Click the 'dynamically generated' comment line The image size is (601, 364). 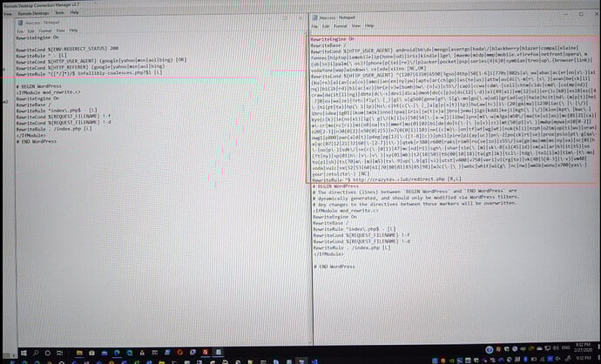point(415,198)
